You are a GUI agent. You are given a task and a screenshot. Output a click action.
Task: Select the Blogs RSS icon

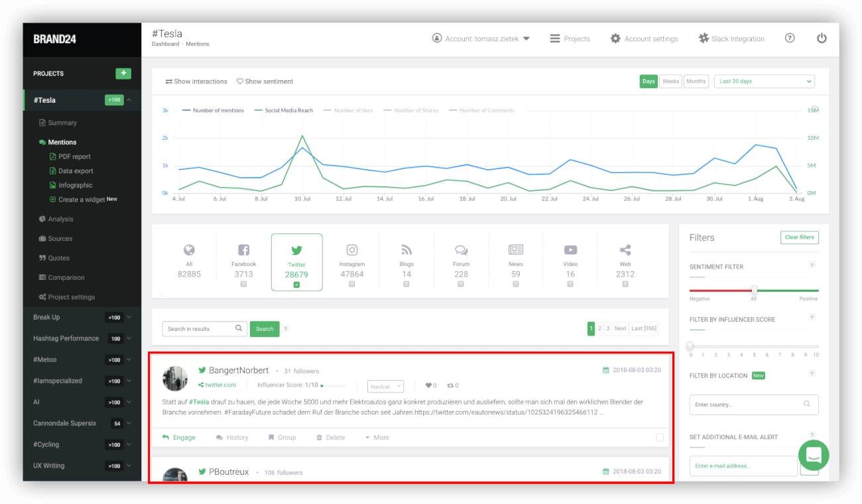[x=406, y=250]
